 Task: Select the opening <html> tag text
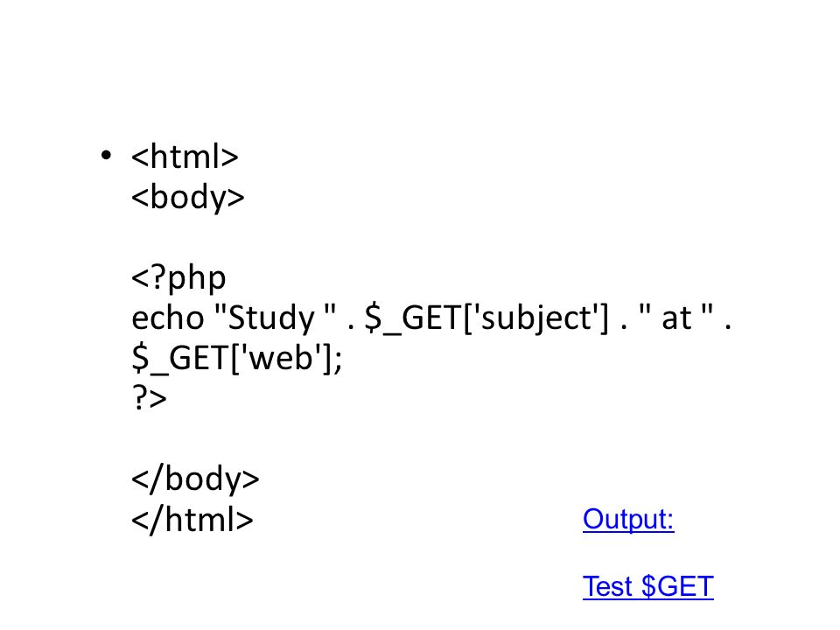pyautogui.click(x=185, y=157)
